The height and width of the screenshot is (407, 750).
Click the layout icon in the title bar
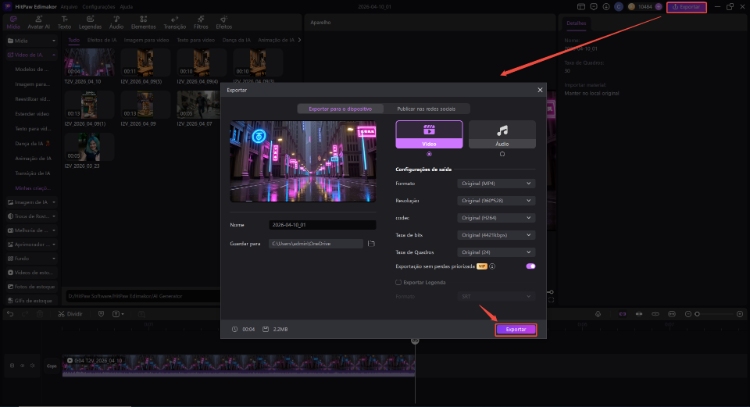[x=581, y=7]
